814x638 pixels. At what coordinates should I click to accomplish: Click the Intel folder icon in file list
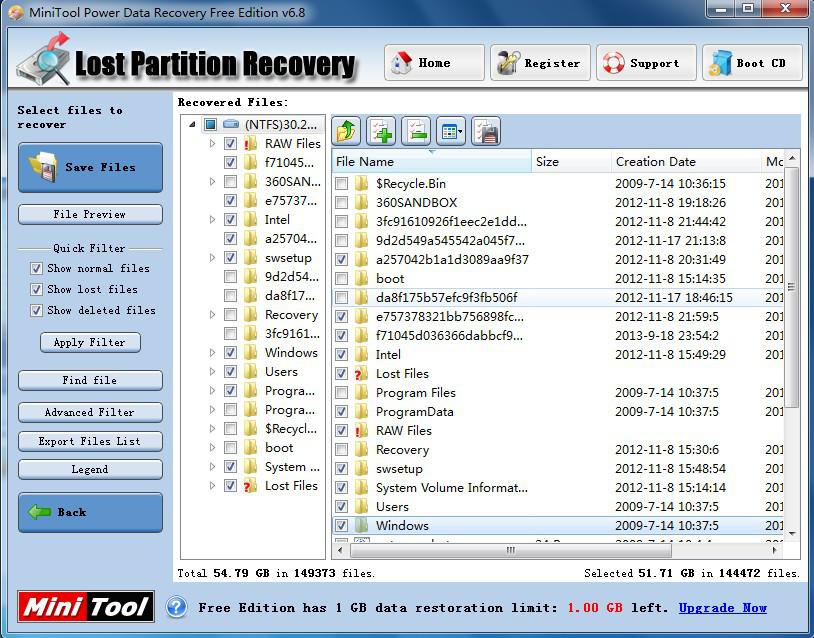pyautogui.click(x=361, y=355)
